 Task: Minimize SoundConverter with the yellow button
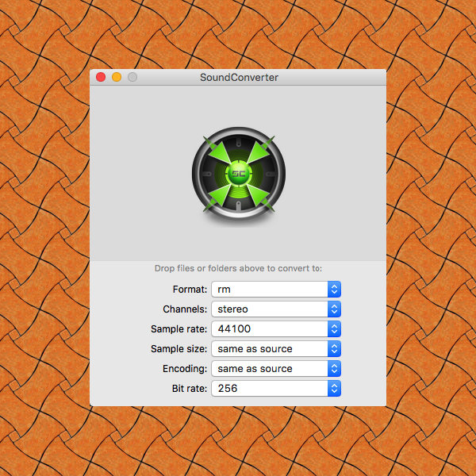[x=117, y=77]
